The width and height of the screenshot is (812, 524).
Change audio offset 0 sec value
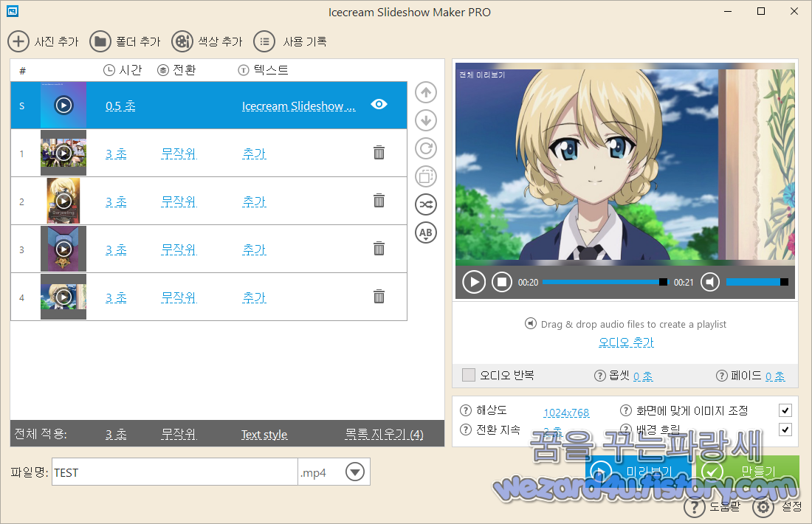643,376
